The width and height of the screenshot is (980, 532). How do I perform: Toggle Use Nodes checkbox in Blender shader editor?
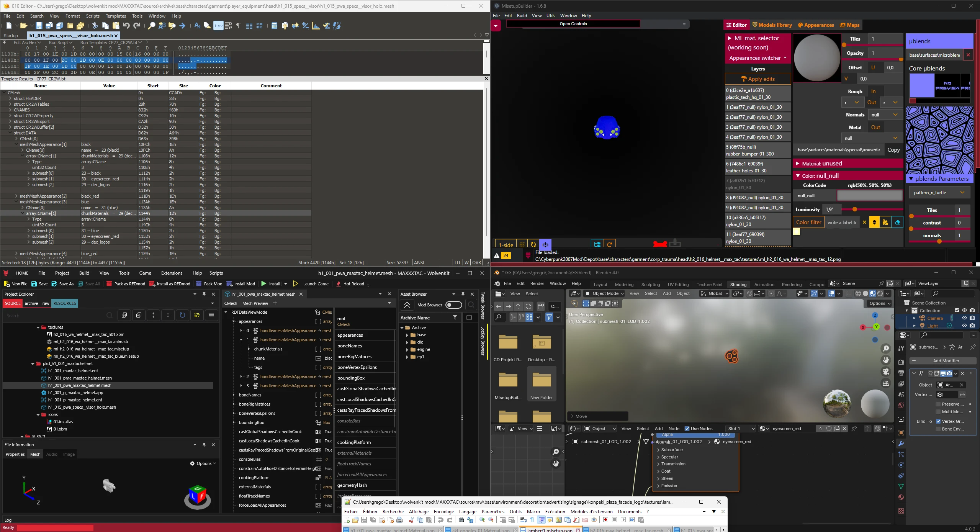[687, 429]
